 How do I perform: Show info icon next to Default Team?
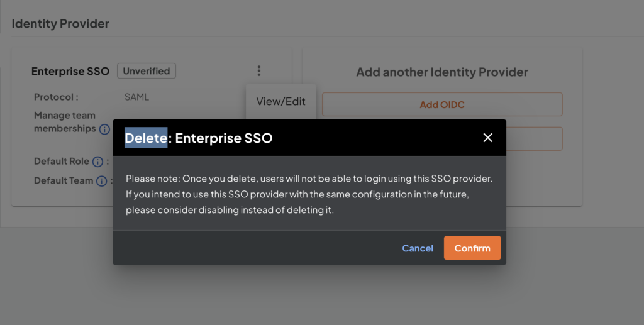pos(102,181)
